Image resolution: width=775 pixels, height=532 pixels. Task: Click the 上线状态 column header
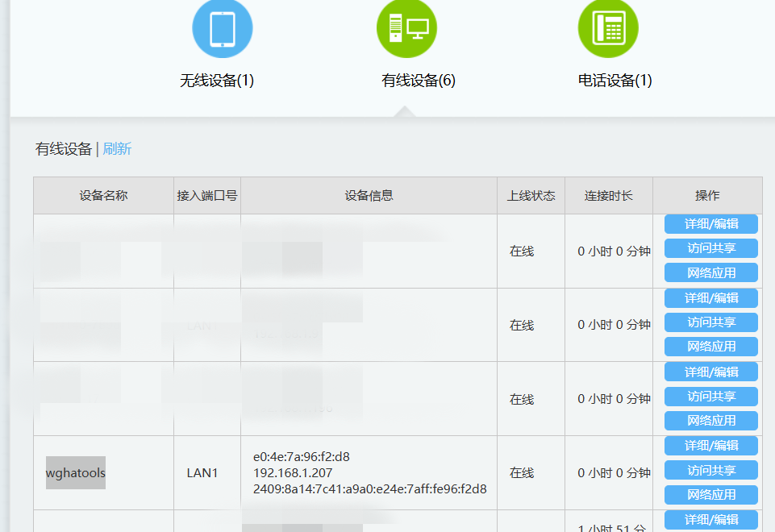531,196
